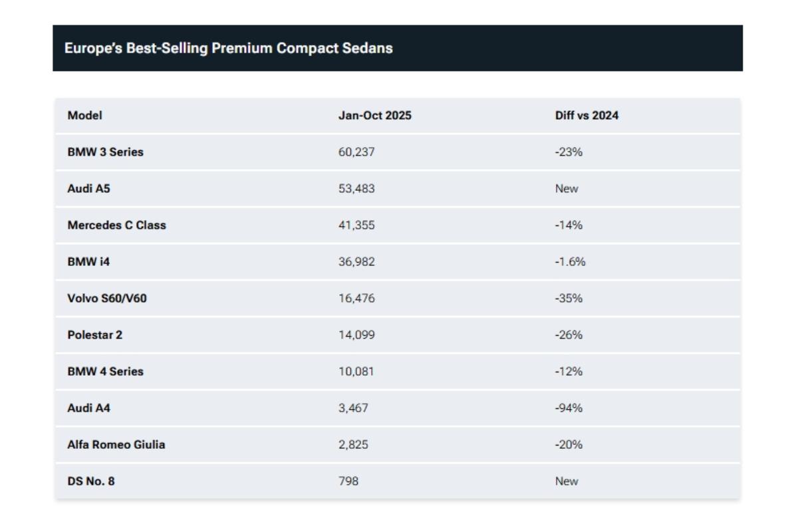Select the Alfa Romeo Giulia row label
This screenshot has width=798, height=532.
[116, 445]
